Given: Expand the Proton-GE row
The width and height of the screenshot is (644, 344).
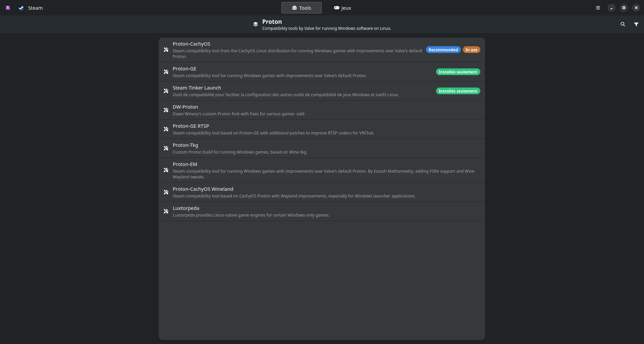Looking at the screenshot, I should [322, 72].
